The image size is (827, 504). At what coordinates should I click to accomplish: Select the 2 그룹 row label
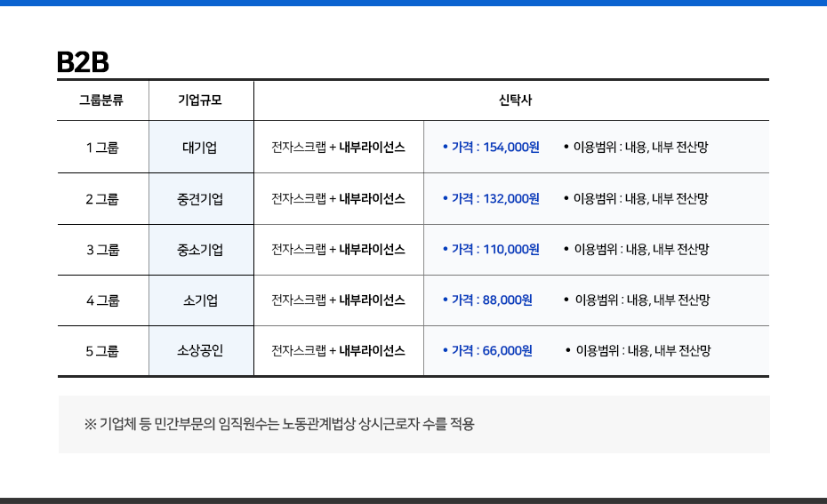point(102,199)
